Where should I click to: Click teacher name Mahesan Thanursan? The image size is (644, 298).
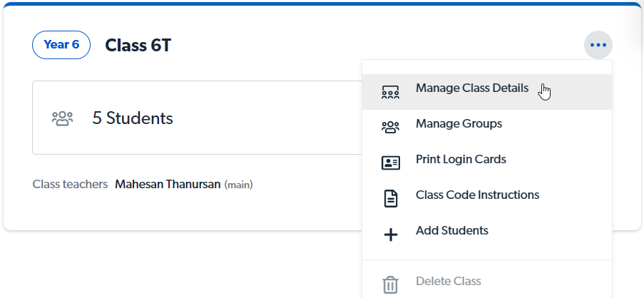coord(168,185)
